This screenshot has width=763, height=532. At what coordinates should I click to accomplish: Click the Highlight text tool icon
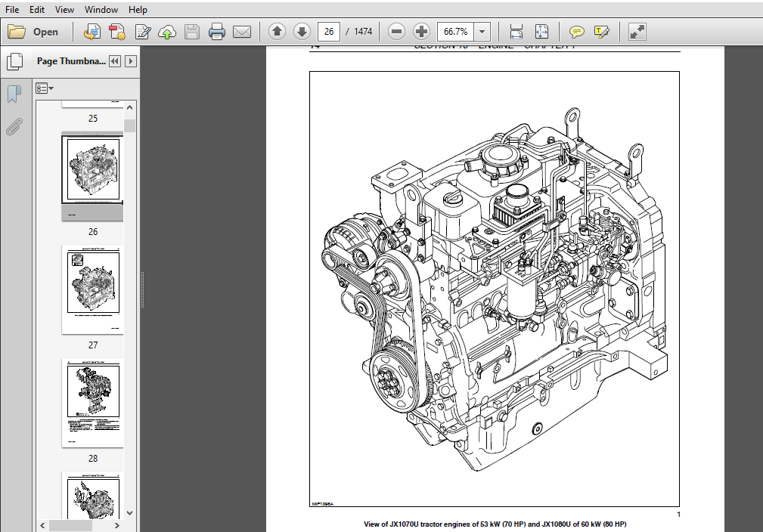pos(602,32)
